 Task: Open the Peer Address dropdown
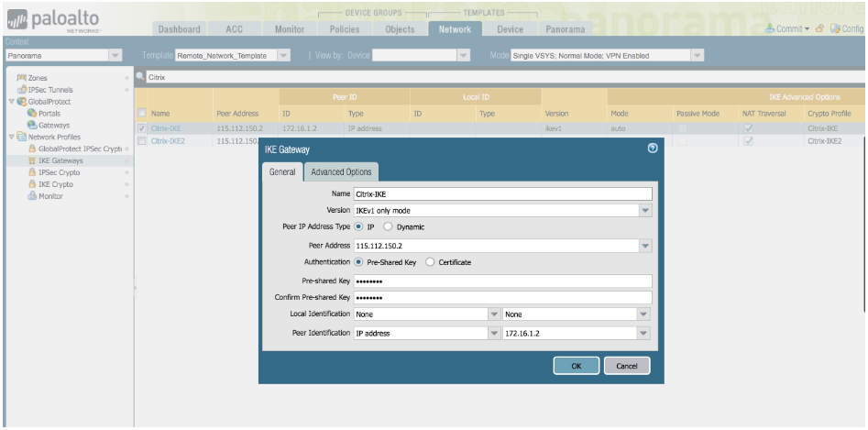(645, 246)
